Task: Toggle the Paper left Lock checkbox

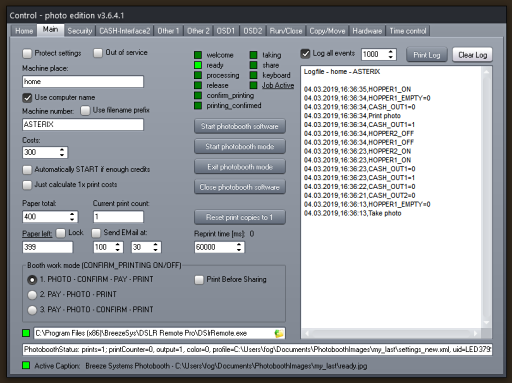Action: (61, 233)
